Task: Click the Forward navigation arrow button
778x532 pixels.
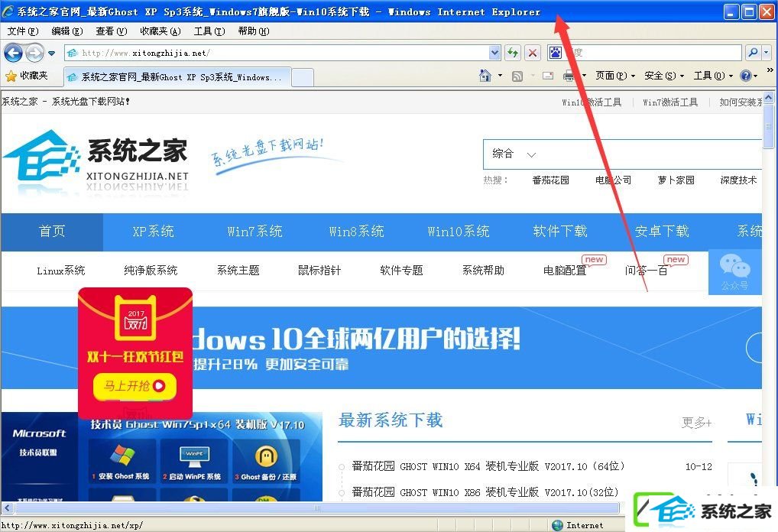Action: tap(34, 53)
